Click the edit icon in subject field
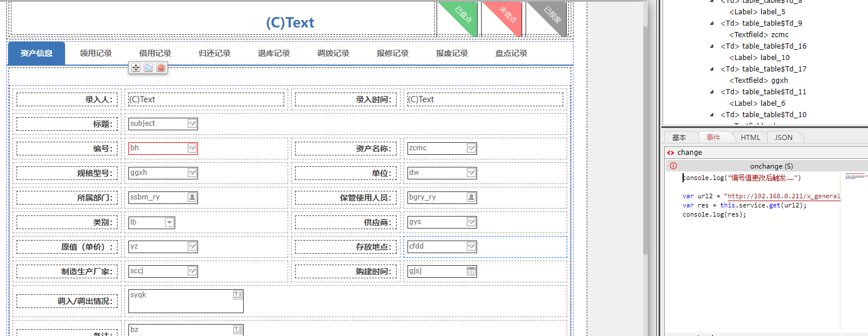The image size is (868, 336). pos(192,123)
